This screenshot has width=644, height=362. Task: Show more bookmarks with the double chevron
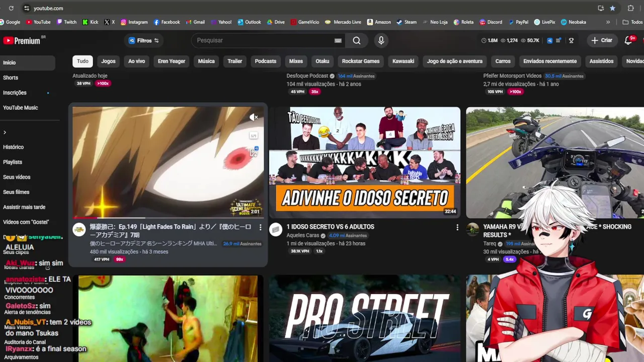pyautogui.click(x=608, y=22)
